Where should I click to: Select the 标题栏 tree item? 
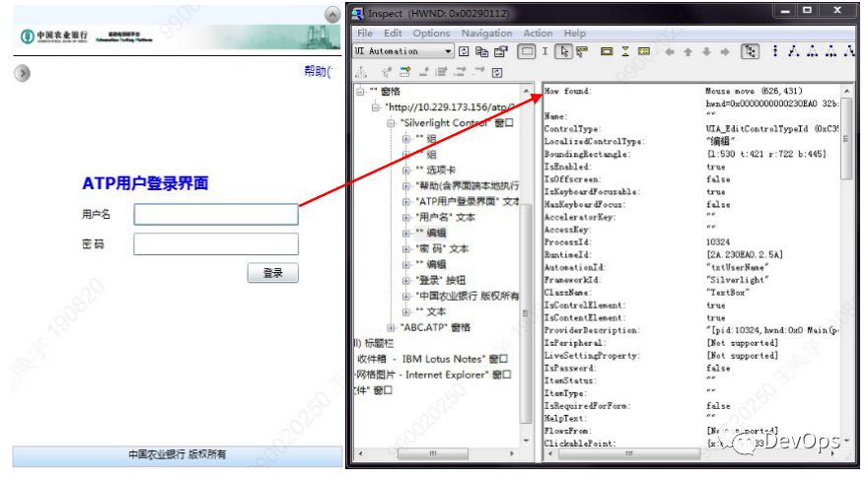click(374, 343)
